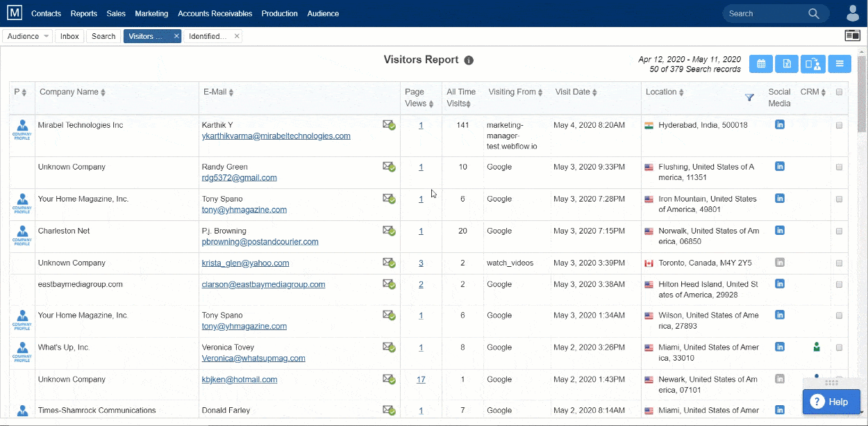Click gray LinkedIn icon for Newark row
The height and width of the screenshot is (426, 868).
(x=780, y=379)
